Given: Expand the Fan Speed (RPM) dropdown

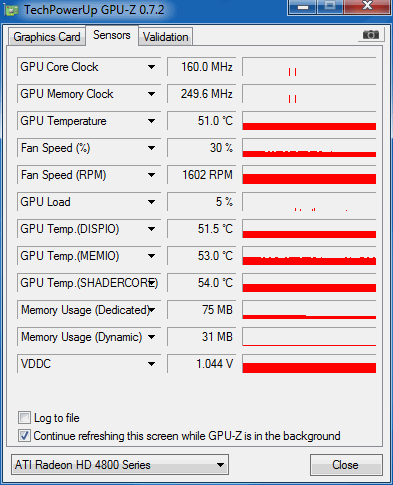Looking at the screenshot, I should 151,175.
